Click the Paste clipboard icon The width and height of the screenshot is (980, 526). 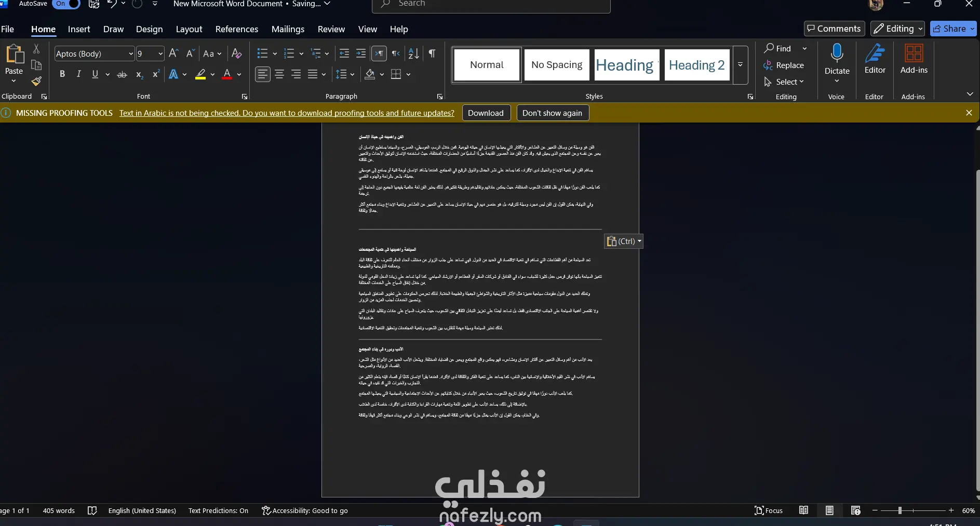click(15, 54)
